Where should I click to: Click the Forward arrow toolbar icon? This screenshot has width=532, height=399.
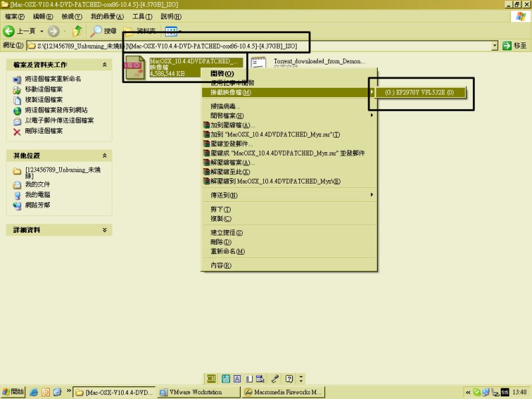point(53,31)
